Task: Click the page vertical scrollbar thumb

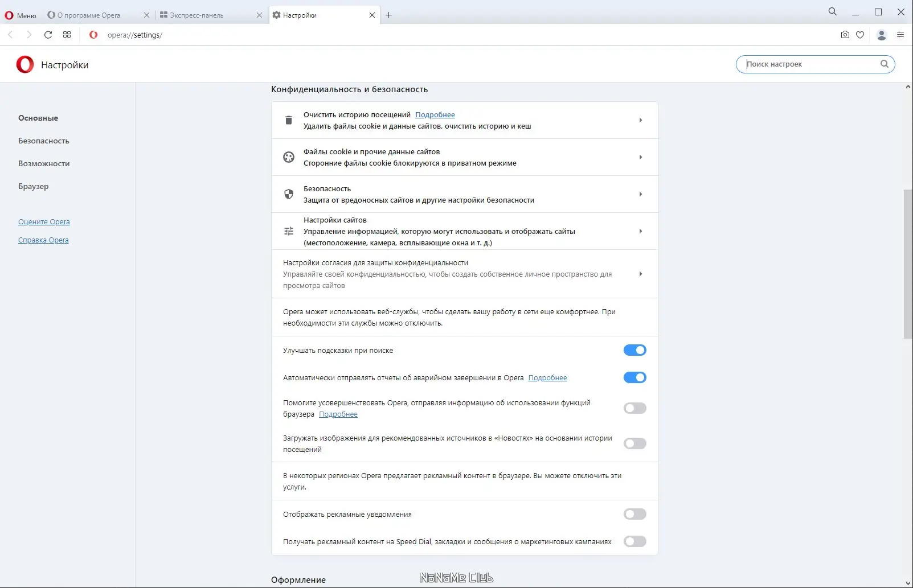Action: click(908, 264)
